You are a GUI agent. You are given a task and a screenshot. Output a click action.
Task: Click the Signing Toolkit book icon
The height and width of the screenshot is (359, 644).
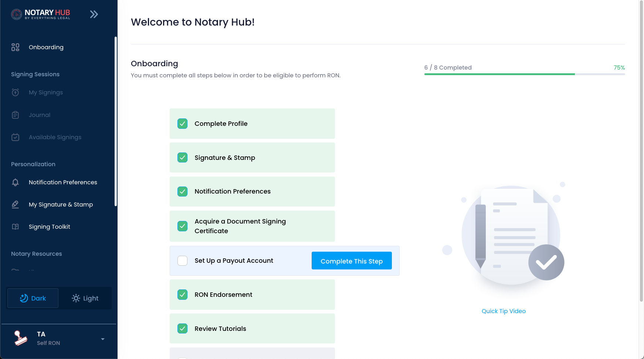tap(15, 227)
